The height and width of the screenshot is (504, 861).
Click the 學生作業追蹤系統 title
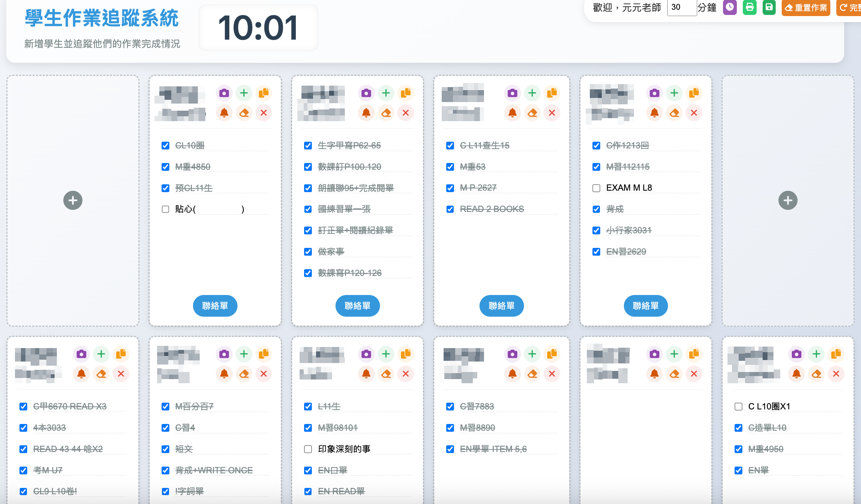tap(102, 18)
